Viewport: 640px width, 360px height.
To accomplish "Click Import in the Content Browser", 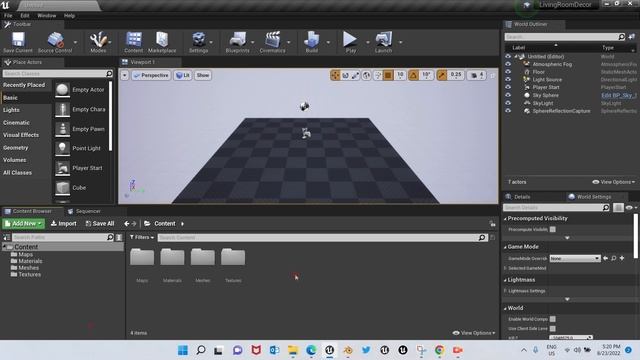I will [x=64, y=224].
